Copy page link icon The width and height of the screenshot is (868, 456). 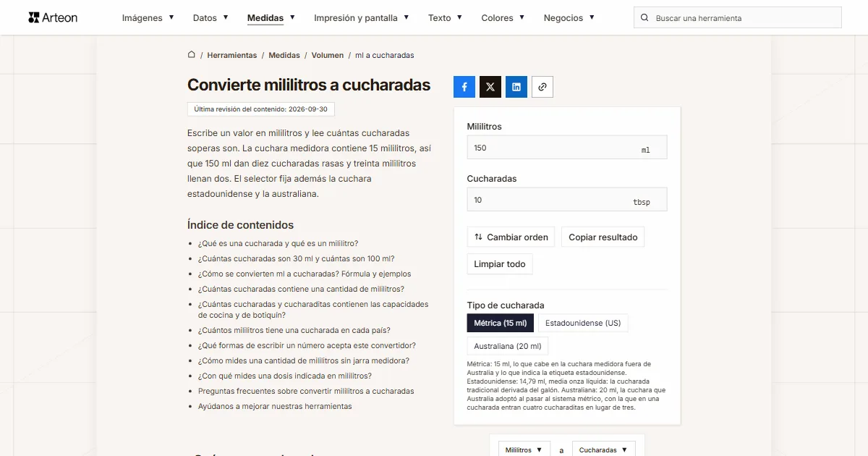[x=542, y=87]
